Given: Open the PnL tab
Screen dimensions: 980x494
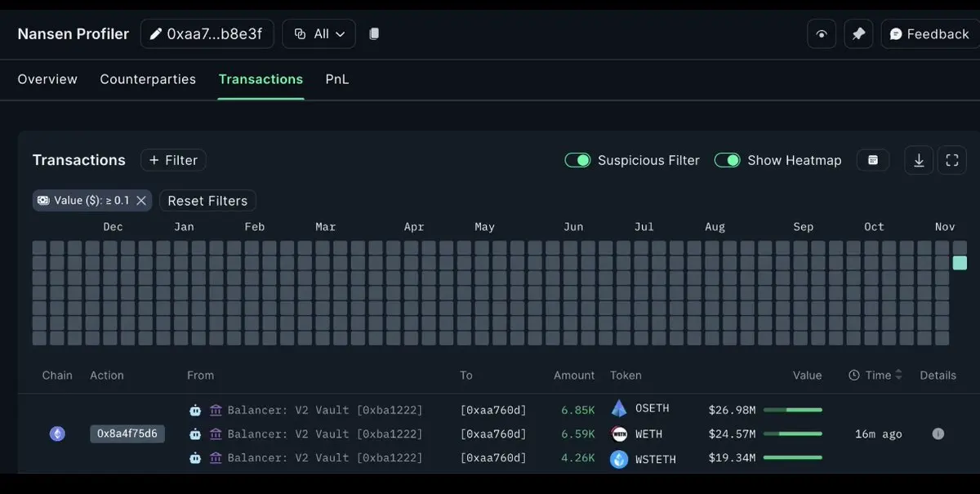Looking at the screenshot, I should (337, 79).
